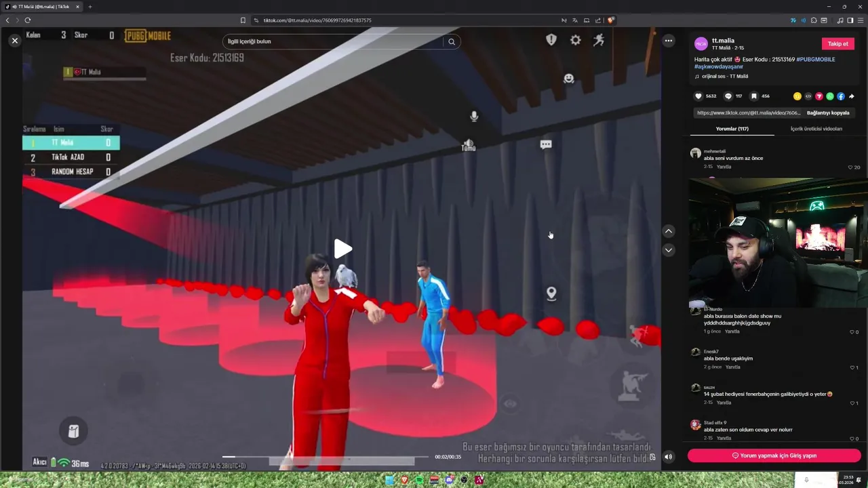The height and width of the screenshot is (488, 868).
Task: Click in-game emote face icon
Action: (569, 79)
